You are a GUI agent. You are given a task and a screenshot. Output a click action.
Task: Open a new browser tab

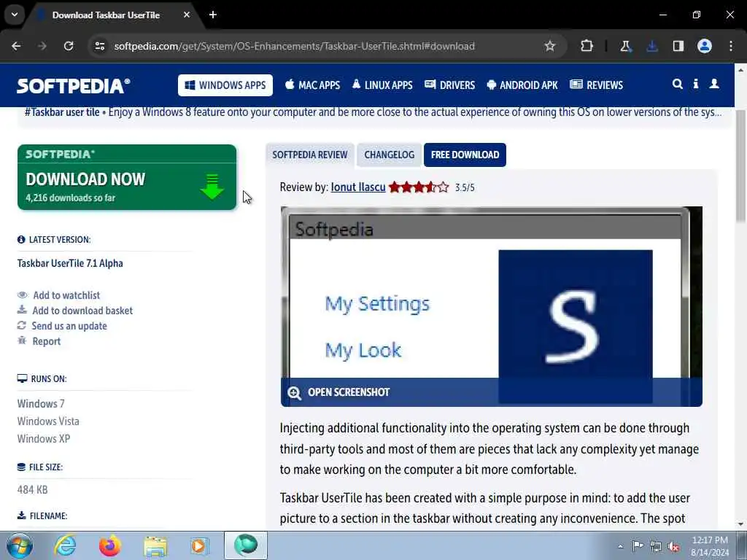point(213,15)
